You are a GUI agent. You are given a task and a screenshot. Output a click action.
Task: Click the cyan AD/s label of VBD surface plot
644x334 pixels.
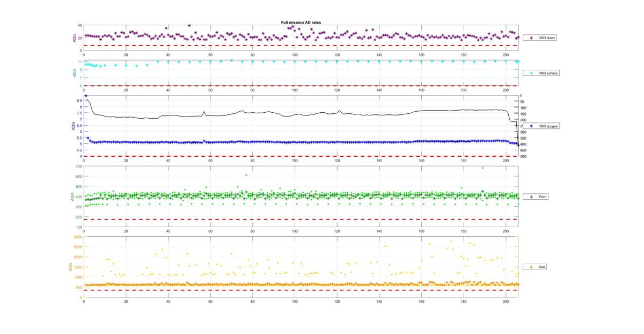click(x=74, y=72)
